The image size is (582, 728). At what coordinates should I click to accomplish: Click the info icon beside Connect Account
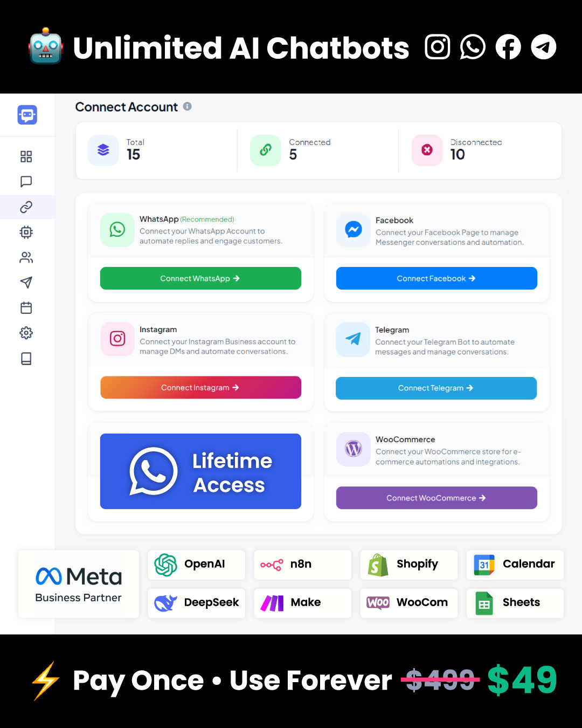click(188, 106)
